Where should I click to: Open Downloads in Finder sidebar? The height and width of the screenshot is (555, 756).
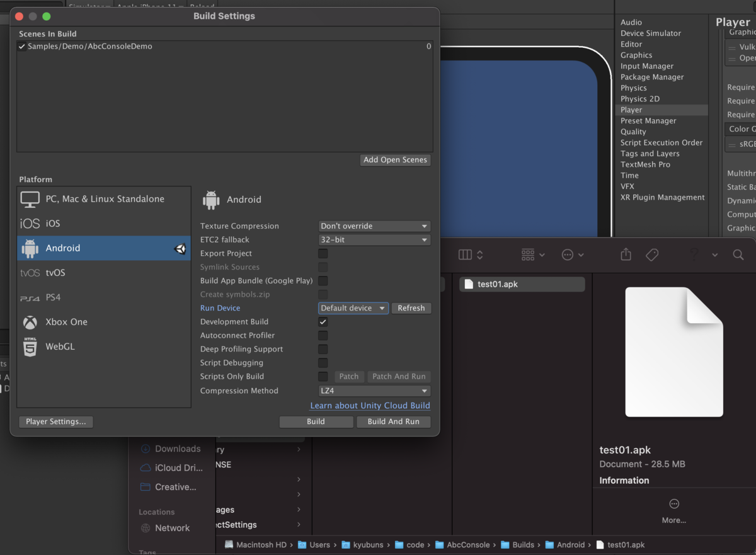point(170,449)
